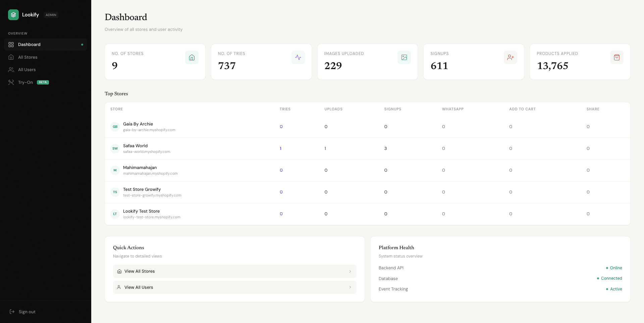Image resolution: width=644 pixels, height=323 pixels.
Task: Click the person icon in View All Users button
Action: click(x=119, y=287)
